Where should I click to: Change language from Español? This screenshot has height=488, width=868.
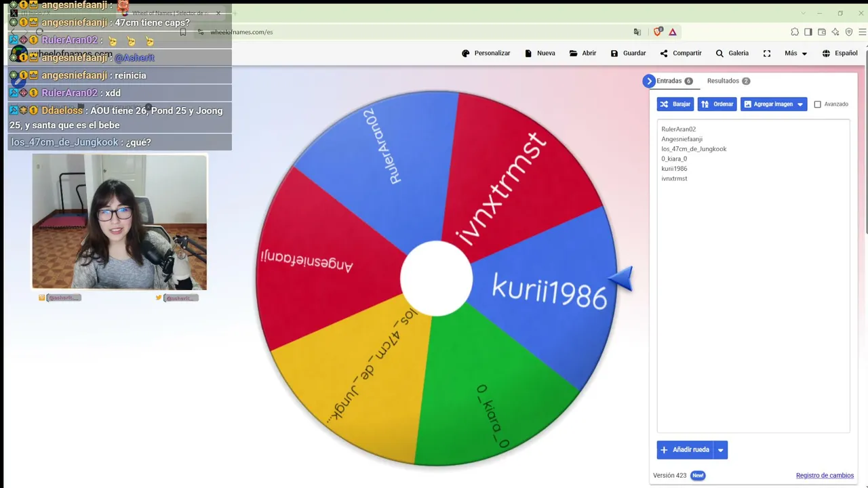840,53
